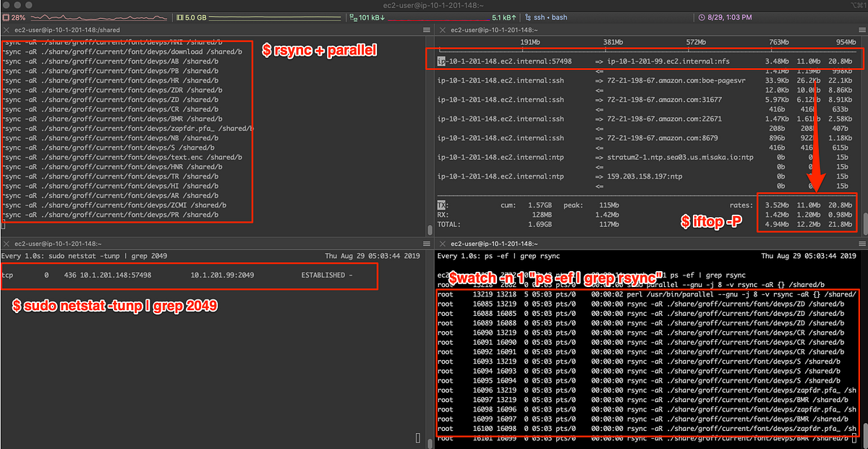The width and height of the screenshot is (868, 449).
Task: Click rsync line for devps/zapfdr.pfa_
Action: tap(128, 128)
